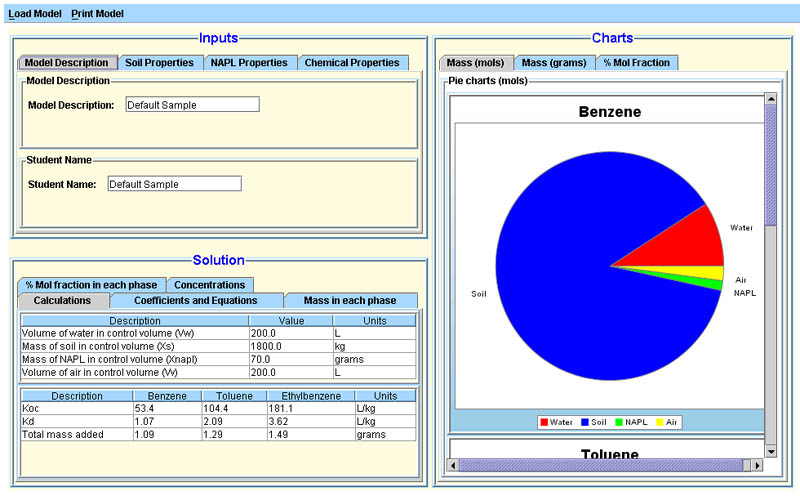This screenshot has height=496, width=800.
Task: Click the scroll down arrow in charts
Action: point(770,451)
